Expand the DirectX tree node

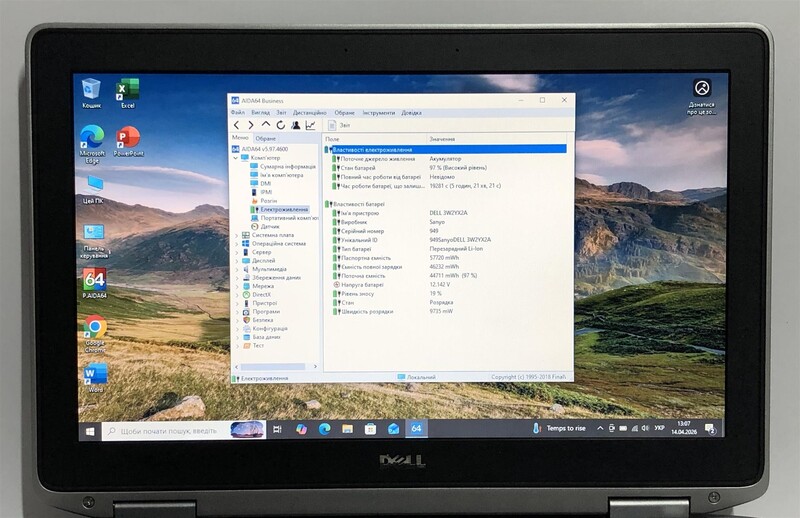point(236,295)
